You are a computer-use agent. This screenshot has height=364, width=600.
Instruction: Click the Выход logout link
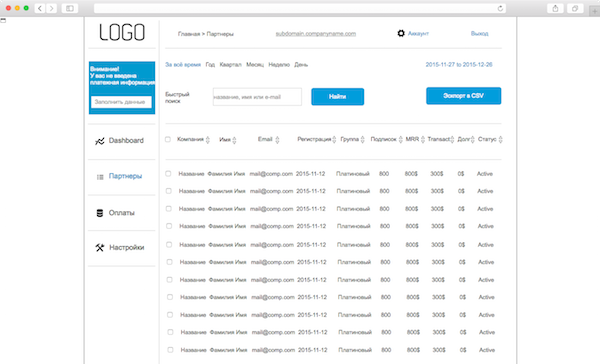click(x=479, y=34)
